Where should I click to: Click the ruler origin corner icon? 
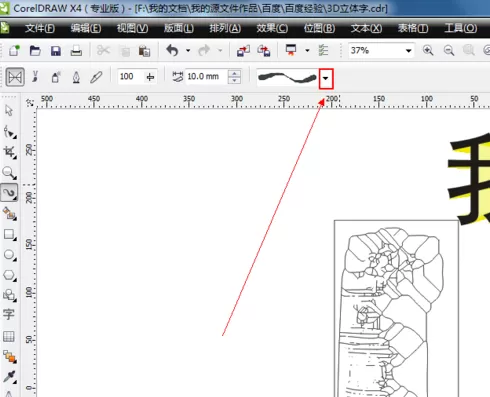[30, 102]
